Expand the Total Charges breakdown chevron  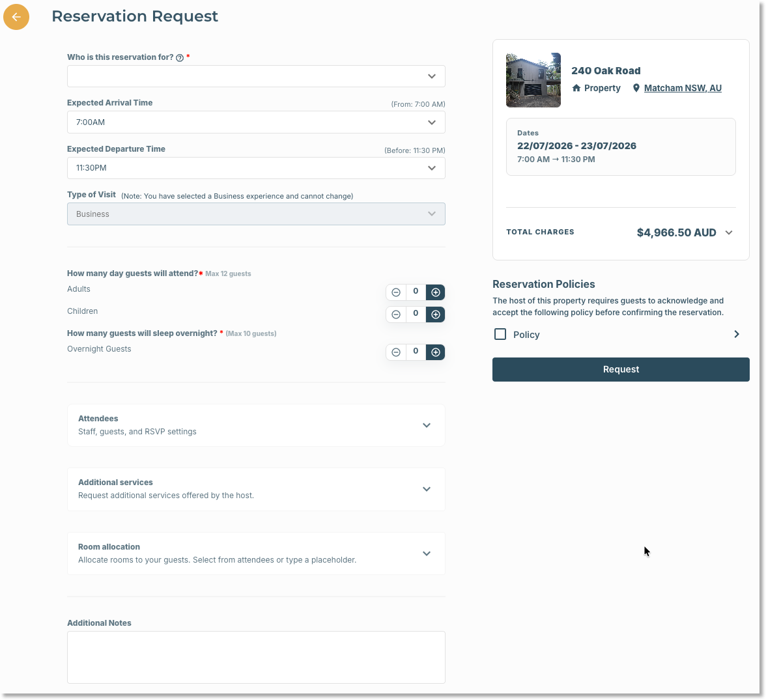(x=729, y=232)
